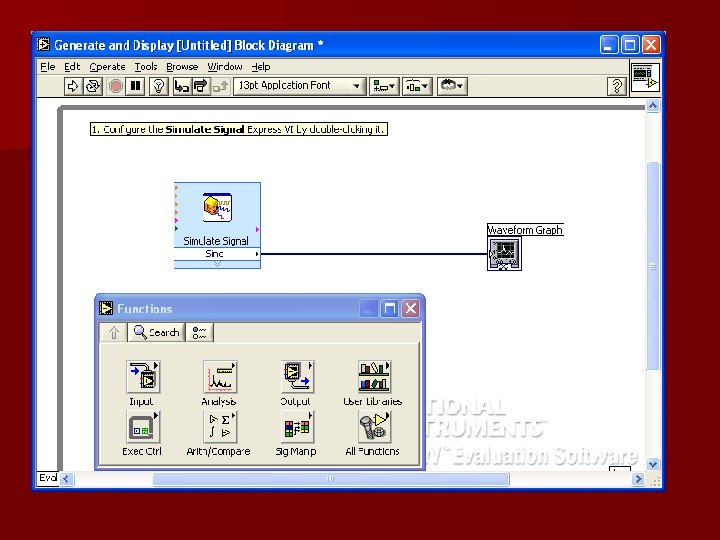Close the Functions palette window
Screen dimensions: 720x540
tap(411, 309)
